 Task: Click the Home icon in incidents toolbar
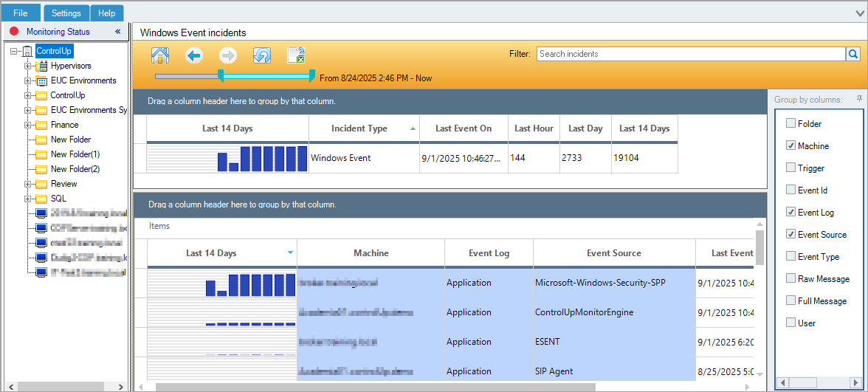coord(160,55)
